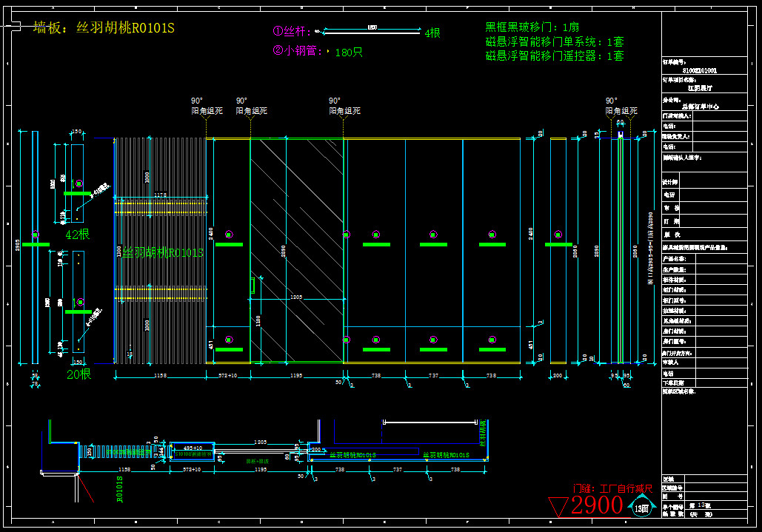Select the rightmost 90° 阳角组死 callout

pos(621,106)
